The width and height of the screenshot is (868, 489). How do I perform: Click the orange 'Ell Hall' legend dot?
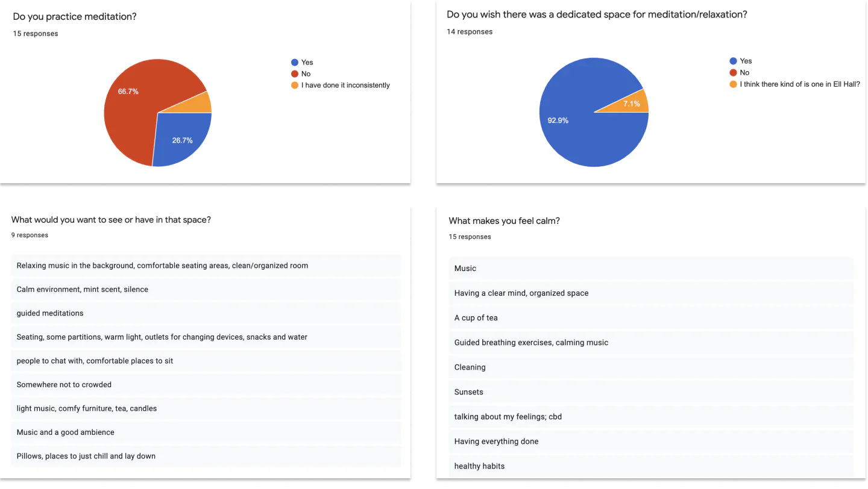tap(733, 84)
